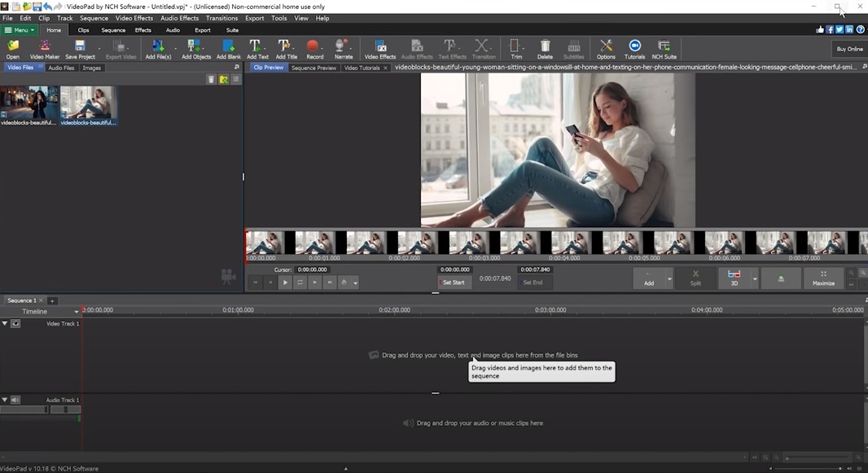Click the Open folder icon in toolbar
This screenshot has width=868, height=473.
(13, 49)
